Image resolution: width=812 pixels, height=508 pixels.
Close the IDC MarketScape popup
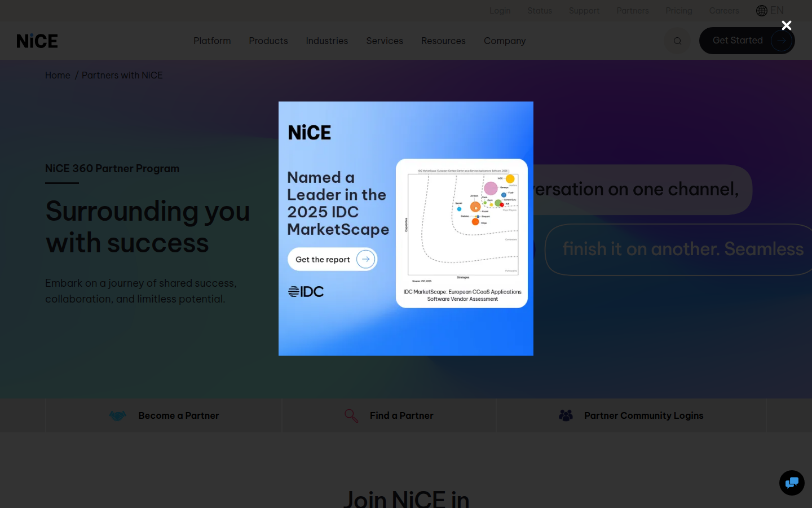[x=786, y=25]
